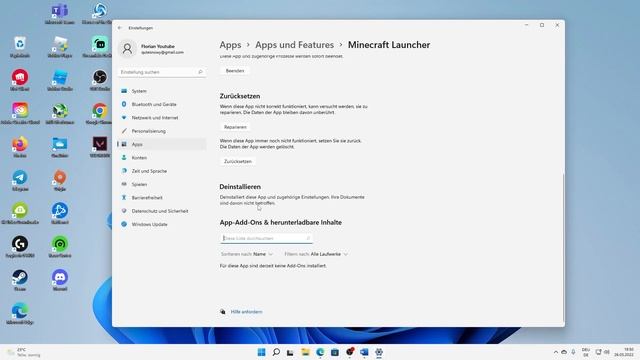Open the weather widget on the taskbar
Image resolution: width=640 pixels, height=360 pixels.
pyautogui.click(x=24, y=352)
